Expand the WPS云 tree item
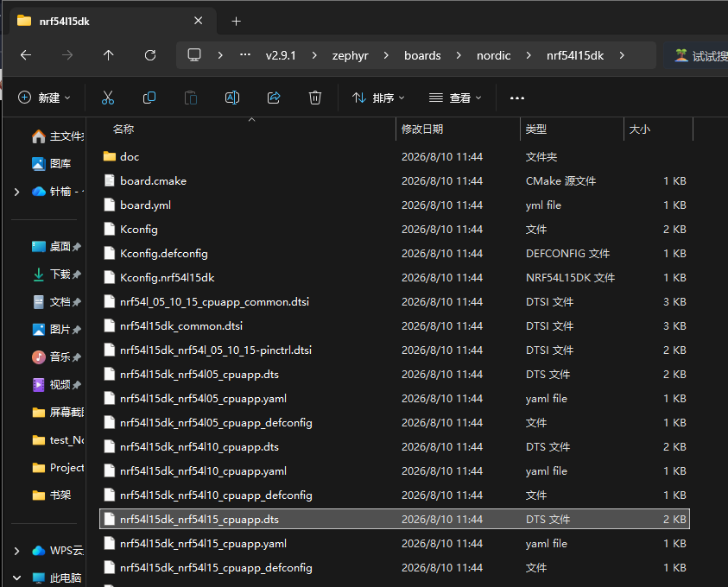Image resolution: width=728 pixels, height=587 pixels. point(16,551)
